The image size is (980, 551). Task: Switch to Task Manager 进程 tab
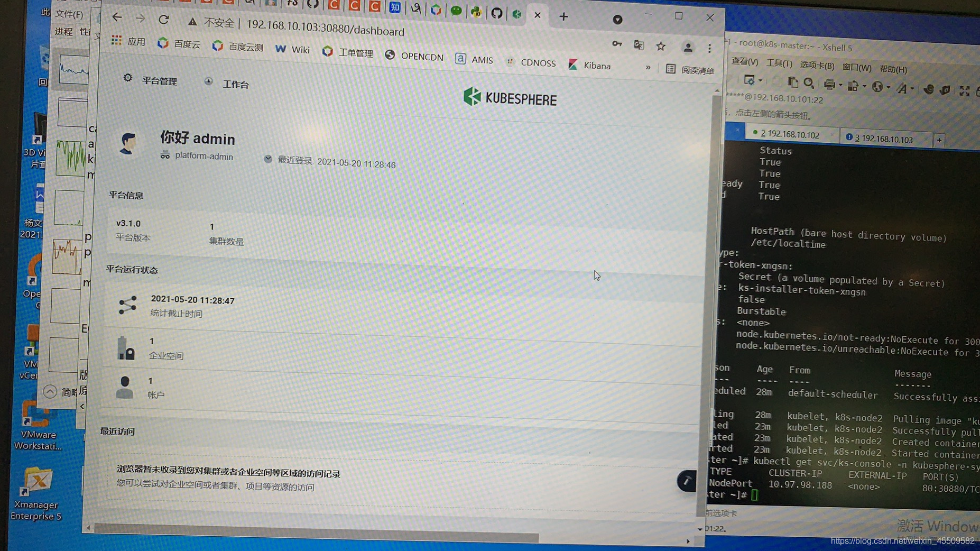point(63,32)
